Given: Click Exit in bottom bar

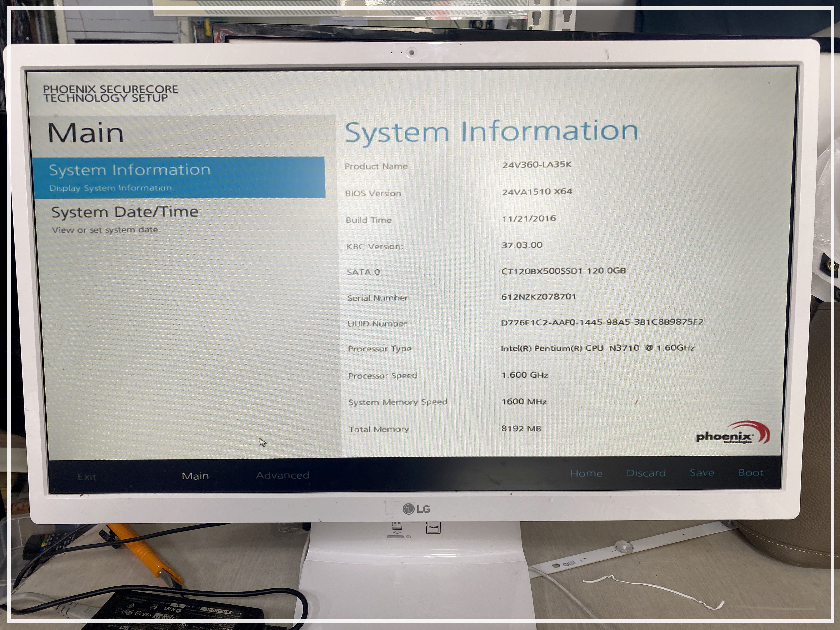Looking at the screenshot, I should 87,477.
